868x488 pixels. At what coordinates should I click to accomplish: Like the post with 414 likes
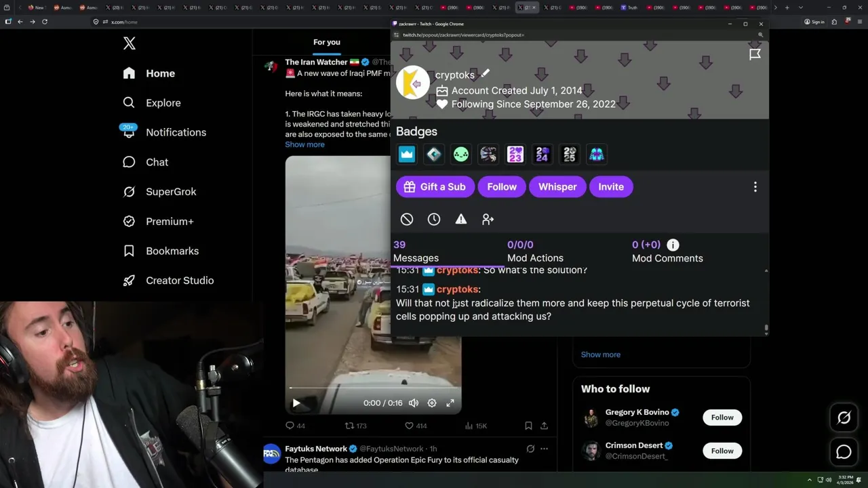pyautogui.click(x=415, y=426)
